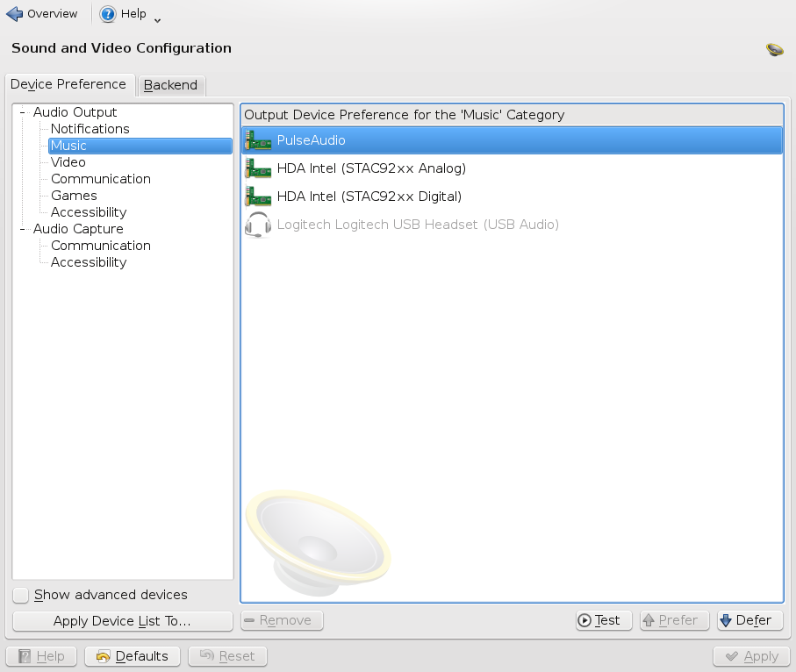Enable Show advanced devices checkbox

point(22,596)
